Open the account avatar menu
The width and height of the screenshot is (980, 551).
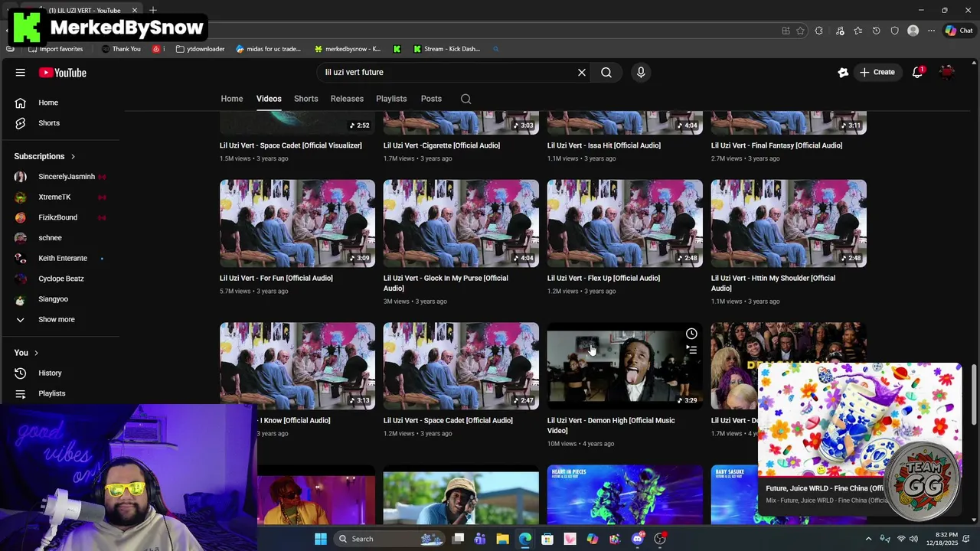(948, 73)
